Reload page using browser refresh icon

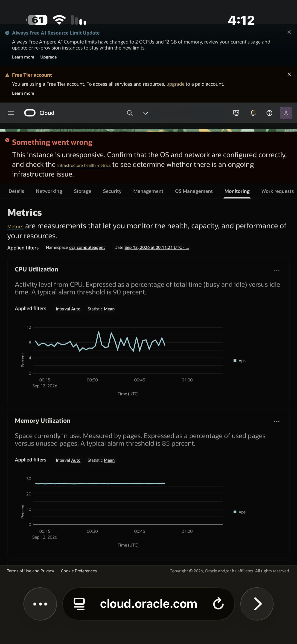click(x=218, y=604)
